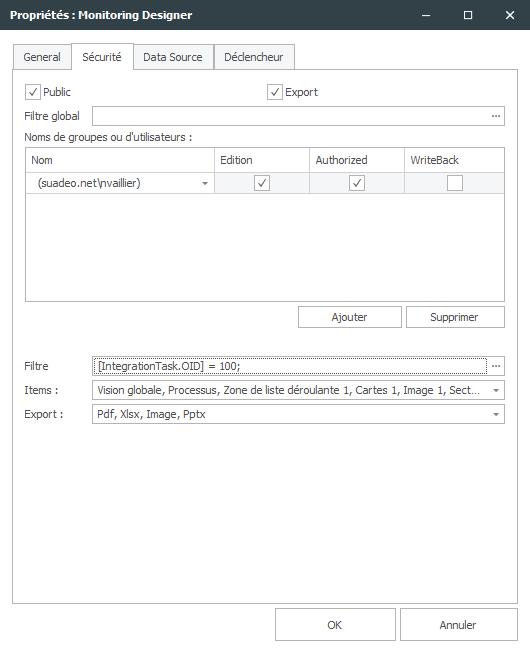Expand the Items dropdown list
Screen dimensions: 530x653
click(x=496, y=391)
